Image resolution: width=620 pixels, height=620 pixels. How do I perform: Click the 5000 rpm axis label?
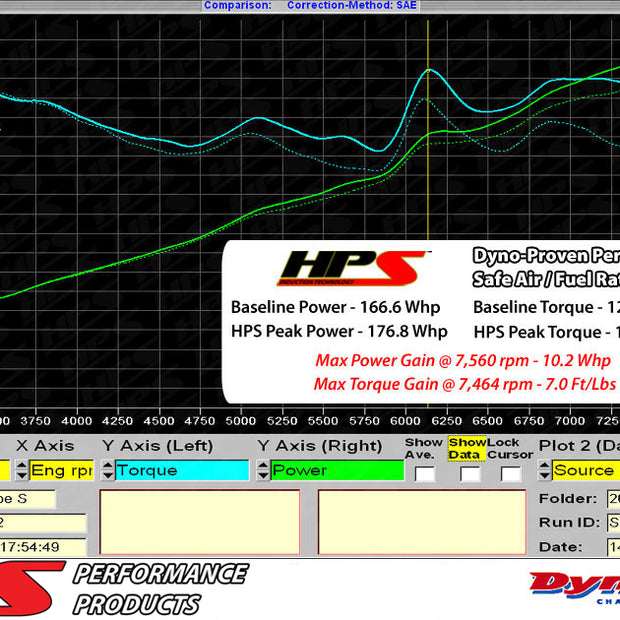[241, 421]
